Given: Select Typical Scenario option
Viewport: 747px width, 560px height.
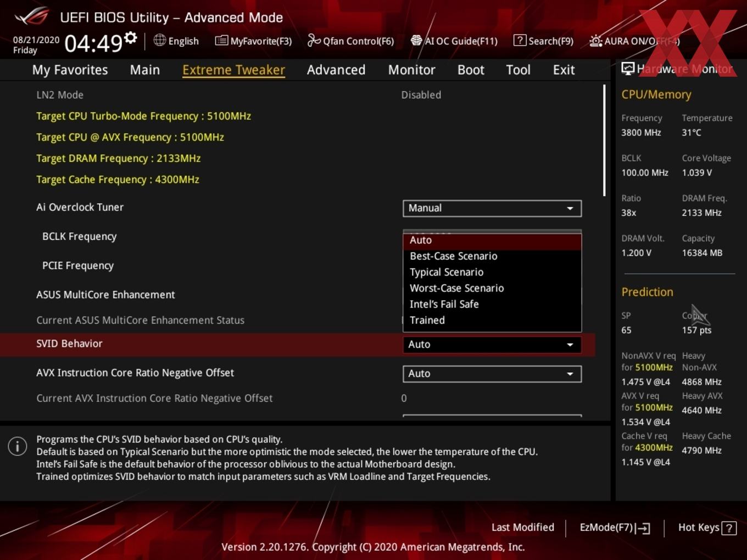Looking at the screenshot, I should (492, 272).
